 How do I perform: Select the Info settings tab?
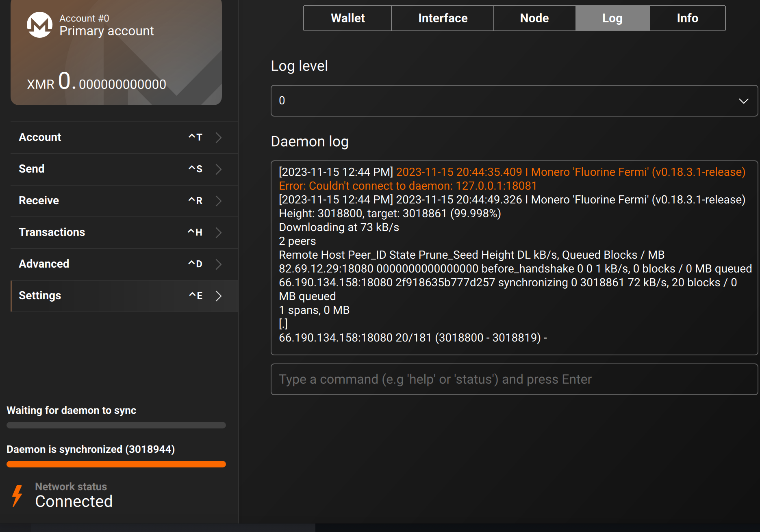point(687,18)
